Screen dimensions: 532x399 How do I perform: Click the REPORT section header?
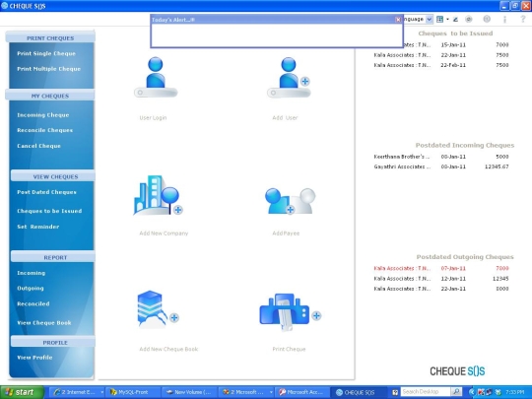(53, 257)
